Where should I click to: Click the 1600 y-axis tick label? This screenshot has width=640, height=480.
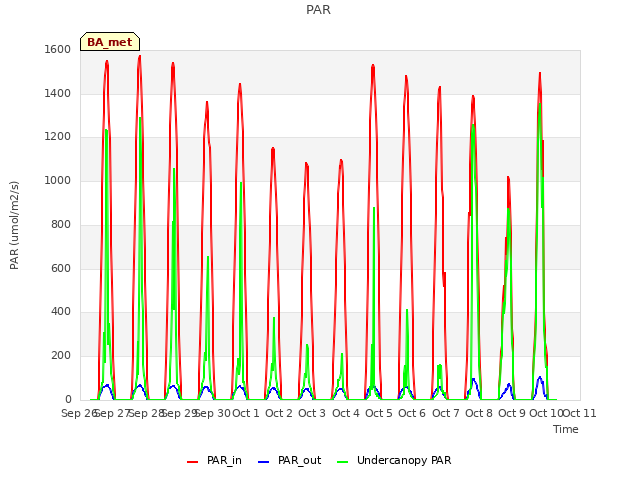(x=58, y=49)
